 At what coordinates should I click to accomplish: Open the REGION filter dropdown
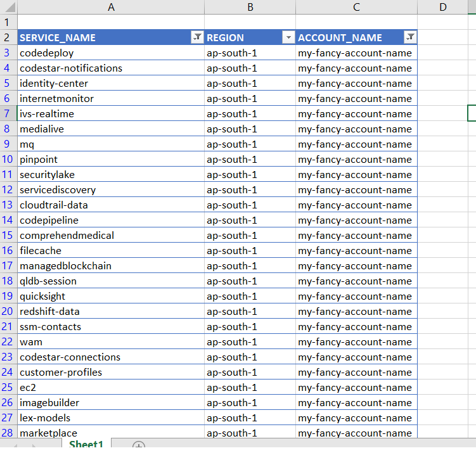pyautogui.click(x=288, y=37)
